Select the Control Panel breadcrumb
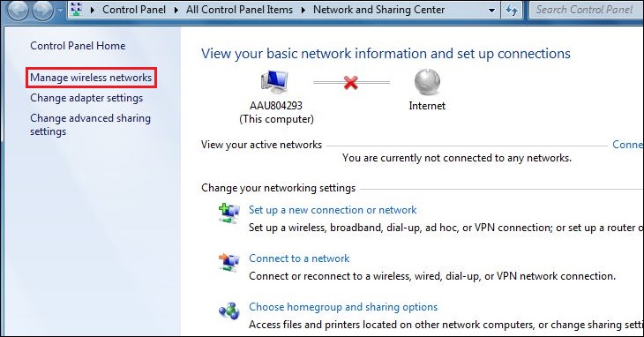644x337 pixels. (x=134, y=10)
